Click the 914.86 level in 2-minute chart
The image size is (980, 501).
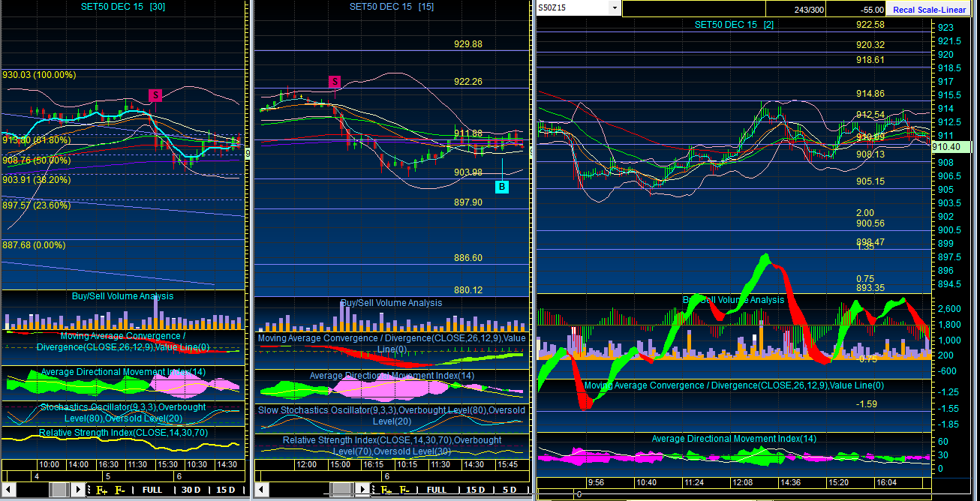[870, 94]
